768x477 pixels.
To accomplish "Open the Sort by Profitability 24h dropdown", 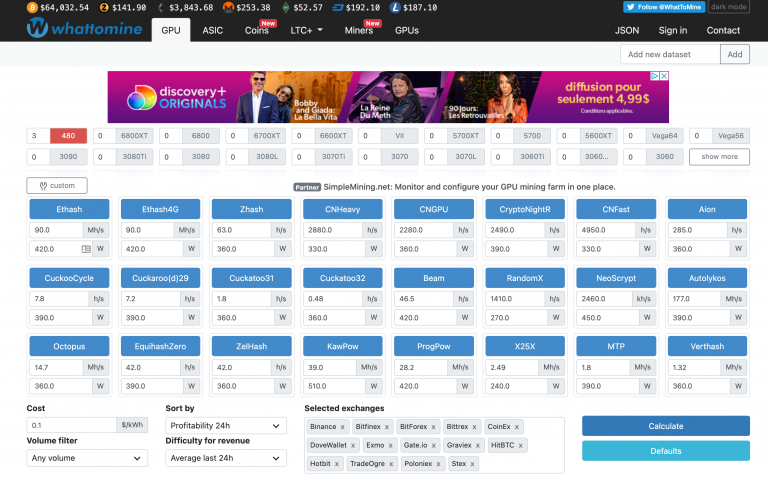I will tap(226, 426).
